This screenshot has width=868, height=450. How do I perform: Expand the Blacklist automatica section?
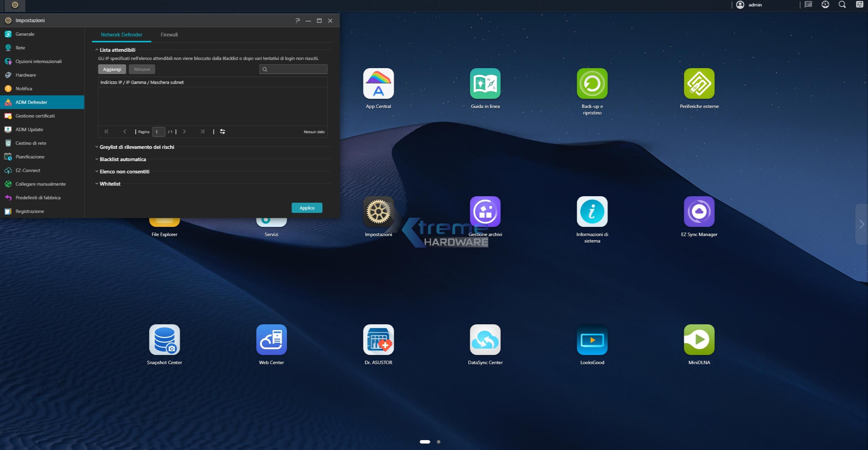click(123, 159)
